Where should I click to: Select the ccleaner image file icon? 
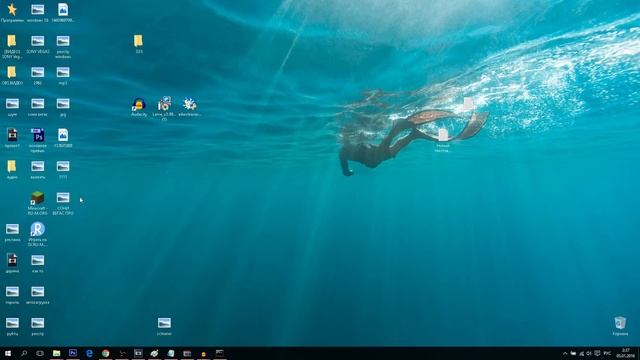pos(164,323)
